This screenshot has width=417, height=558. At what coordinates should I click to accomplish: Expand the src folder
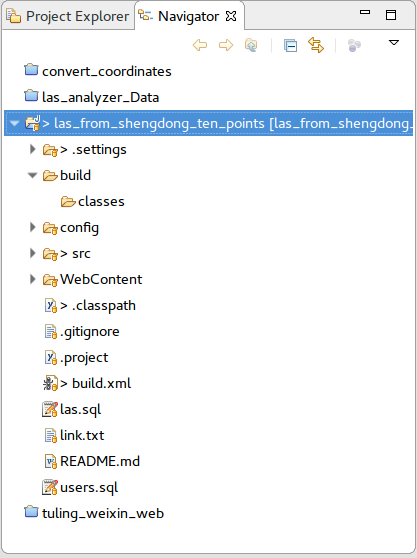[x=32, y=253]
